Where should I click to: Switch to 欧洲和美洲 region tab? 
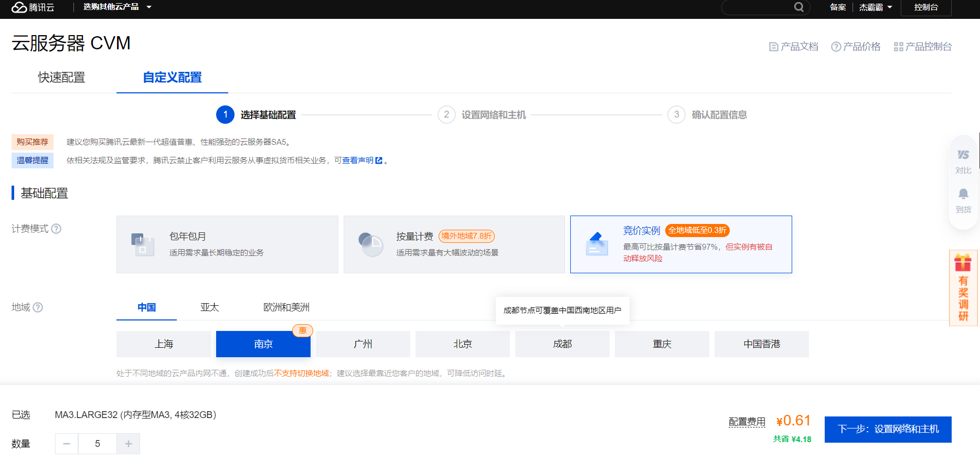coord(286,307)
